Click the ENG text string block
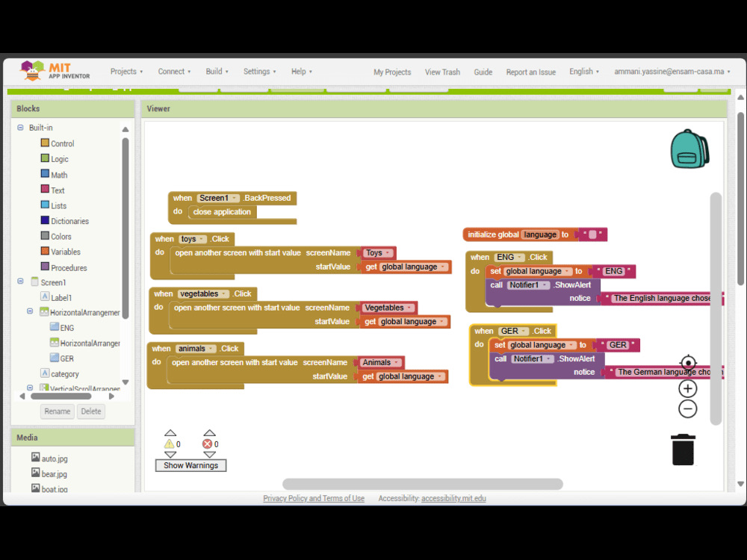 point(614,271)
